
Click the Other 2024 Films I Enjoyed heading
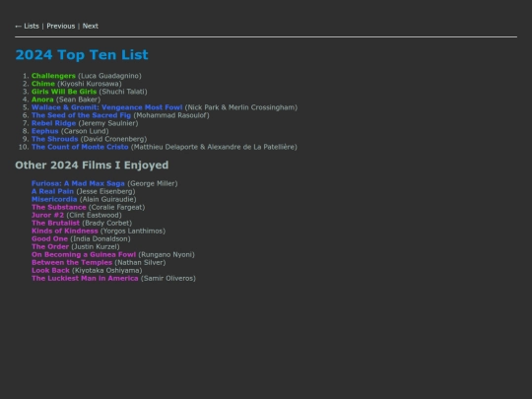[92, 166]
